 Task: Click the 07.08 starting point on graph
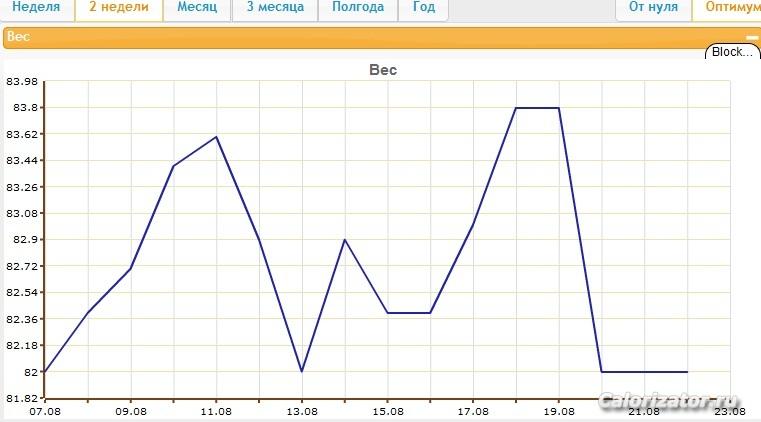pos(45,372)
